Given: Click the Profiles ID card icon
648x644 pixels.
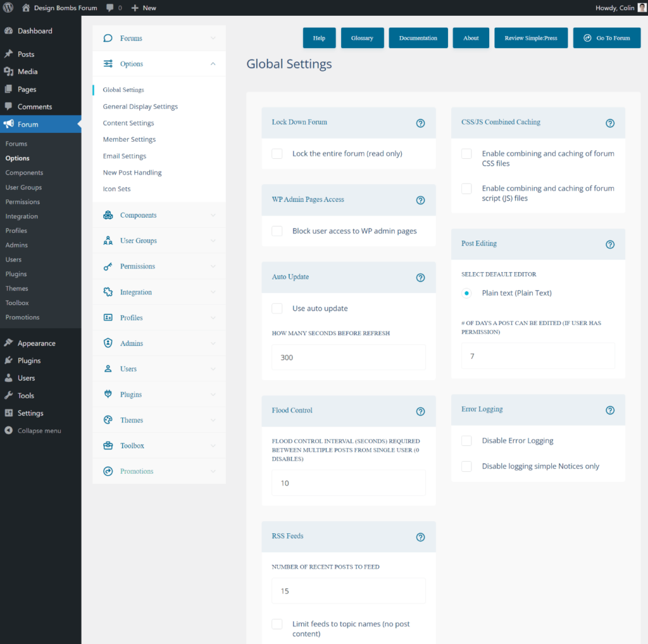Looking at the screenshot, I should tap(108, 318).
